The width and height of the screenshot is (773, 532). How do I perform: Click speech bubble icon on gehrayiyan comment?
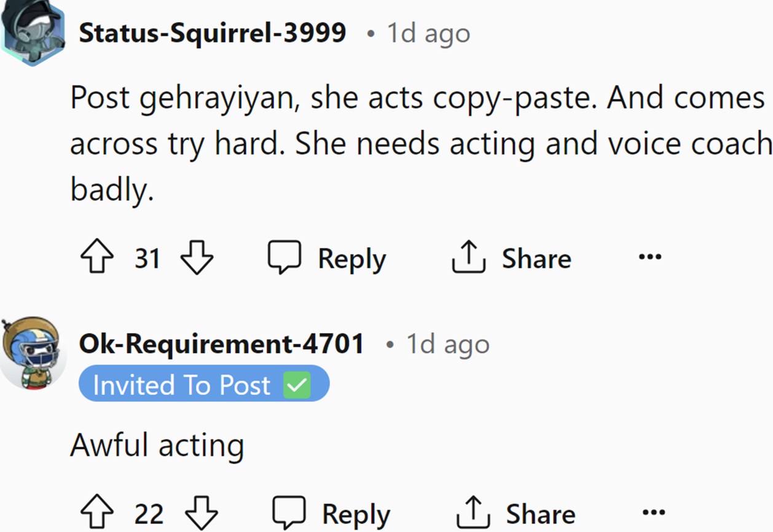tap(284, 257)
